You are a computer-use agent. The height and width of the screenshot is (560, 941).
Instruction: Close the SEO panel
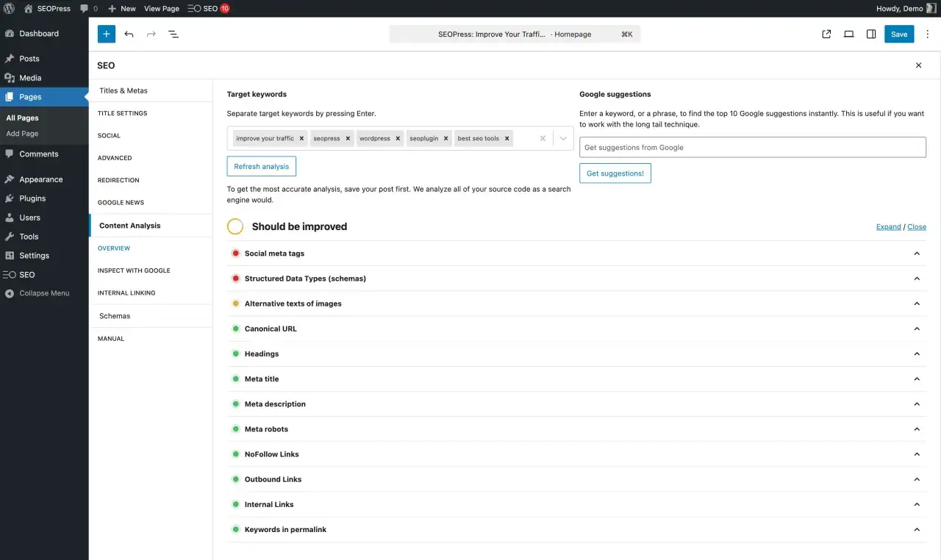point(918,65)
